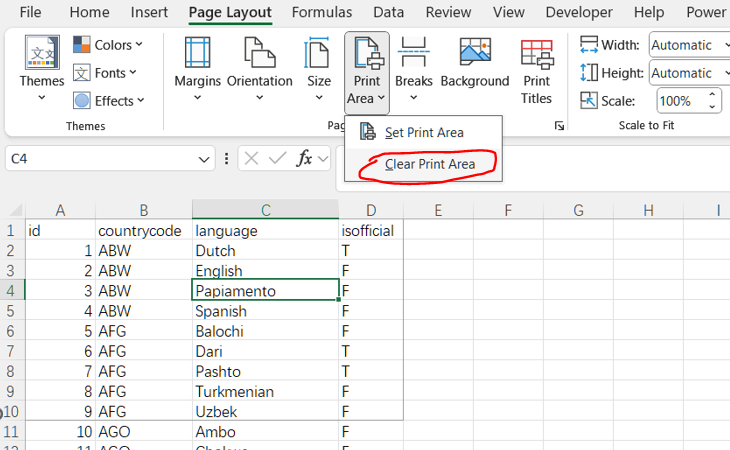Click the Insert Function fx icon
This screenshot has width=730, height=450.
point(305,159)
